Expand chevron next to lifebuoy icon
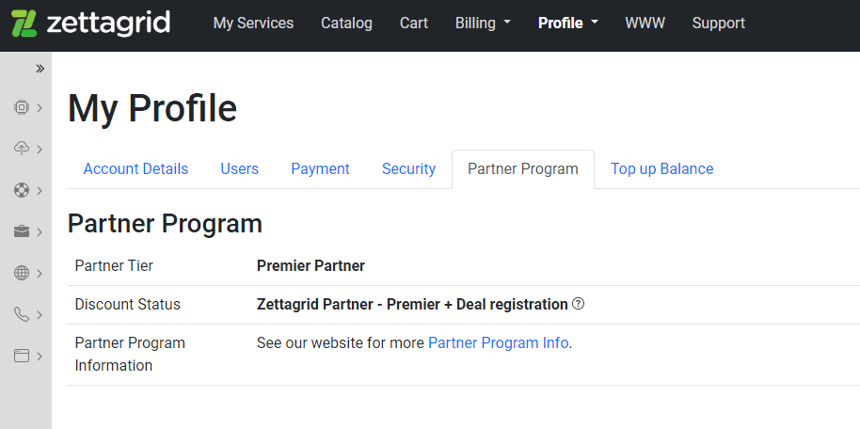The image size is (860, 429). click(39, 191)
